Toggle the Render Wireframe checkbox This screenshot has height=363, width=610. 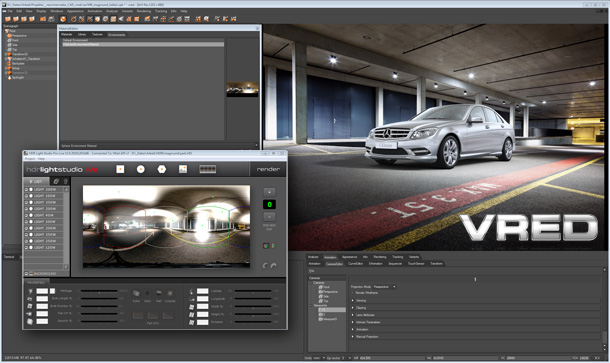click(353, 293)
